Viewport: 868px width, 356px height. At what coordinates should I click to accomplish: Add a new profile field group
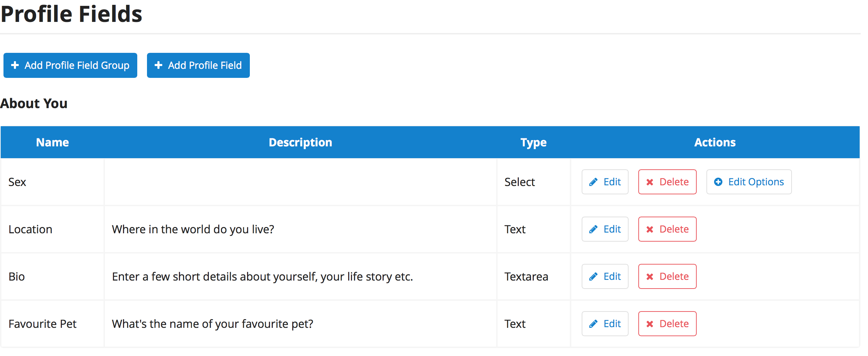(70, 65)
